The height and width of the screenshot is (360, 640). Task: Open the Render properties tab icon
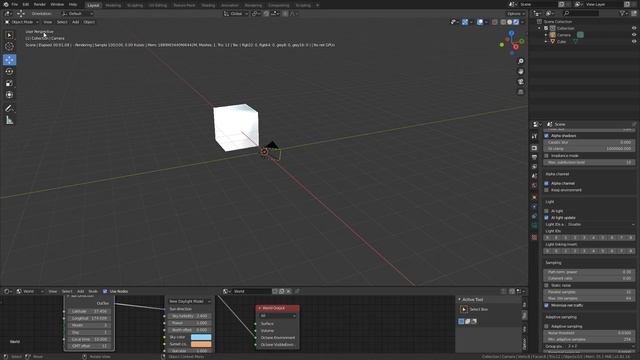(x=534, y=148)
